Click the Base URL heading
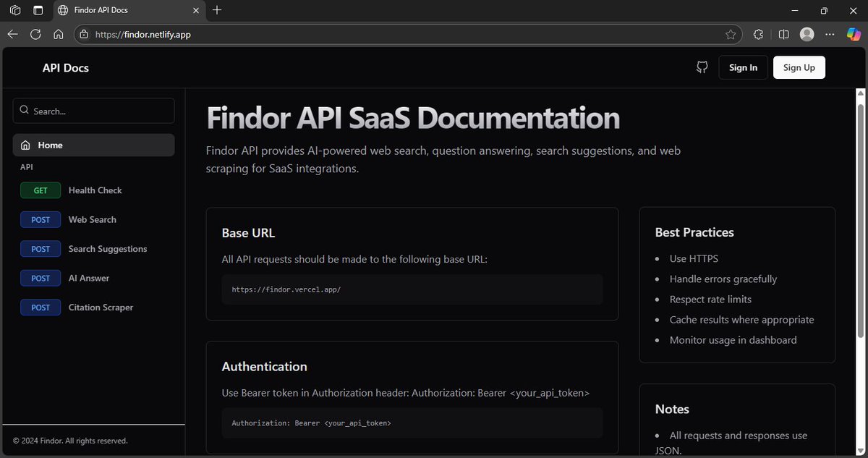This screenshot has width=868, height=458. click(248, 233)
